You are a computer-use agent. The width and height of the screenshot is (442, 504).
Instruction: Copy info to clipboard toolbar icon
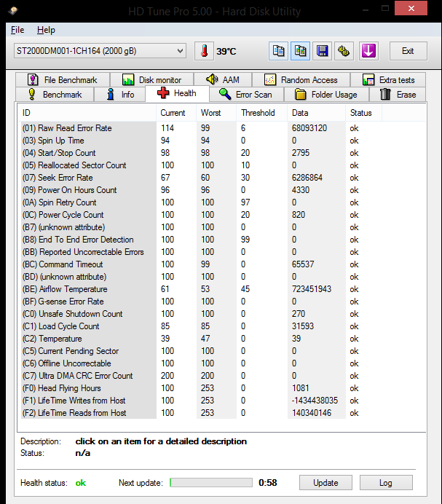tap(278, 51)
